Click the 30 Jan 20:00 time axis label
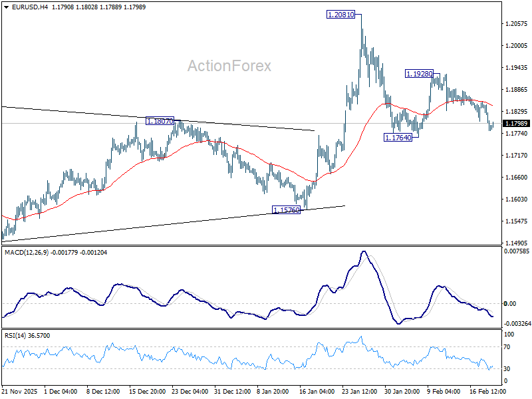 [402, 392]
